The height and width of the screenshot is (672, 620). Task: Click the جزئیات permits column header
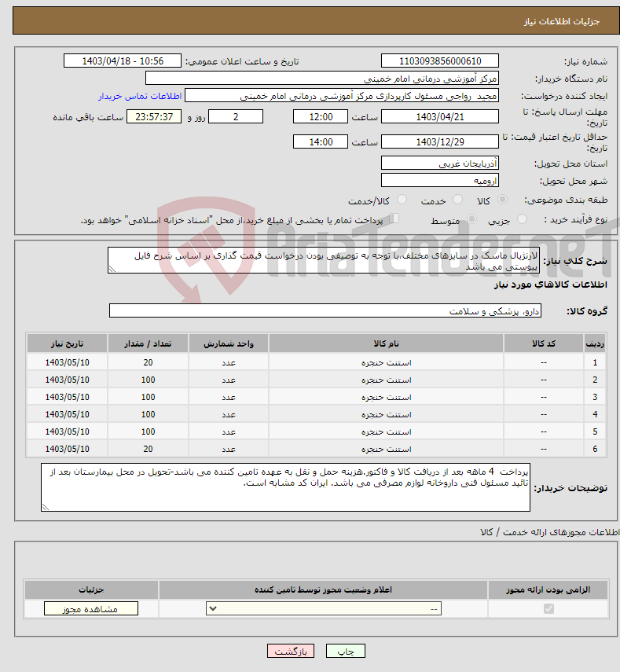click(91, 589)
